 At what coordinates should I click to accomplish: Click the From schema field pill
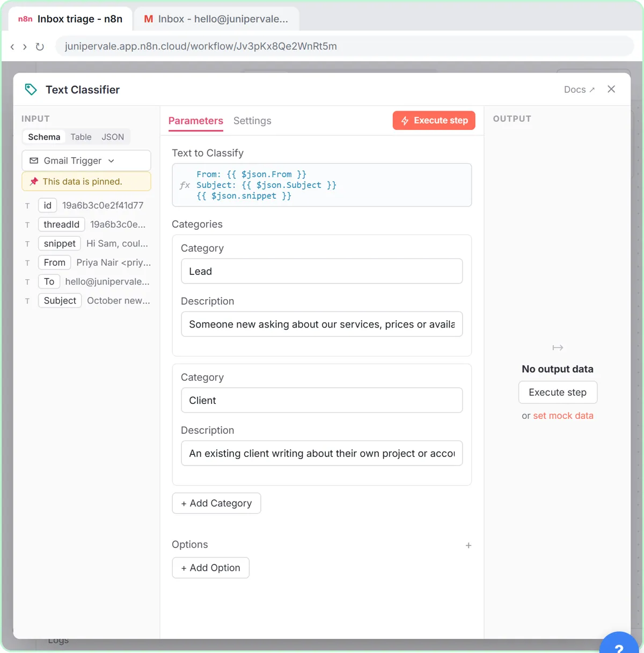click(x=55, y=263)
